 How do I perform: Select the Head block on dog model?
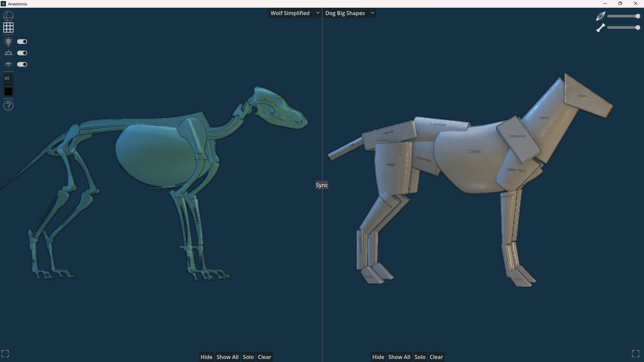[x=587, y=97]
